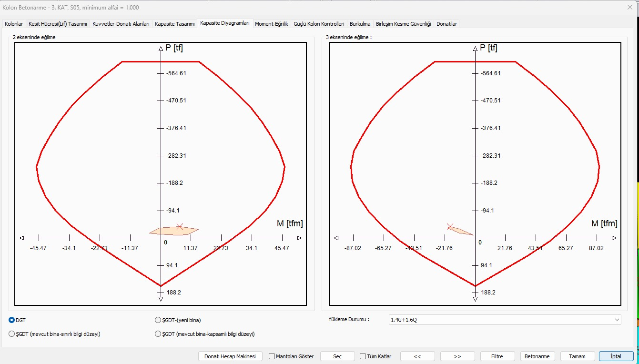Click the -34.1 moment axis value
Image resolution: width=639 pixels, height=364 pixels.
69,248
